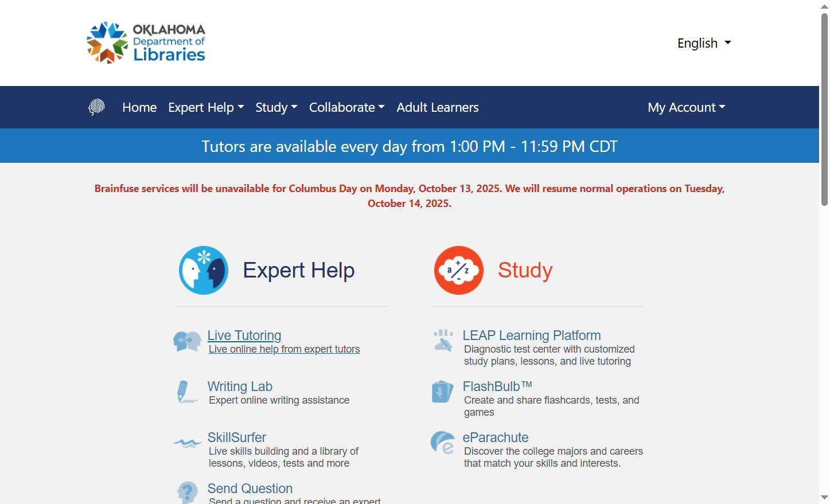
Task: Click the scrollbar up arrow
Action: pos(824,6)
